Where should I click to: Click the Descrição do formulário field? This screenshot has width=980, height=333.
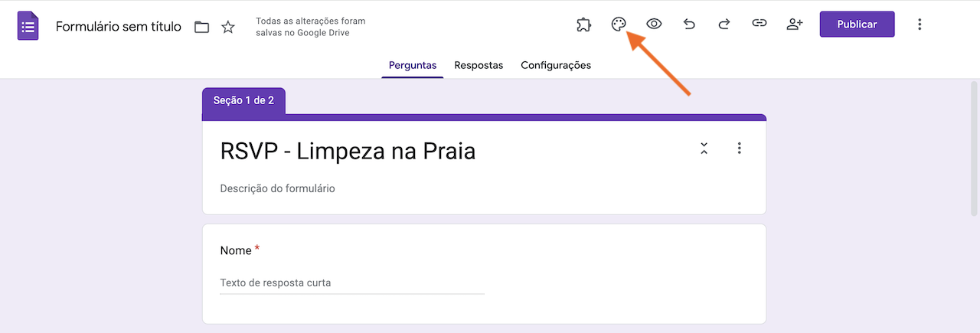pyautogui.click(x=277, y=188)
